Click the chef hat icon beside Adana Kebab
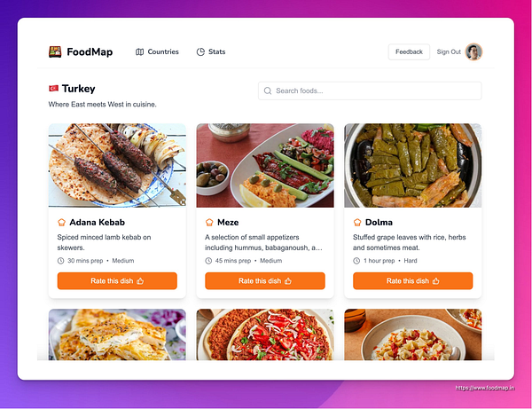Viewport: 532px width, 409px height. 61,223
